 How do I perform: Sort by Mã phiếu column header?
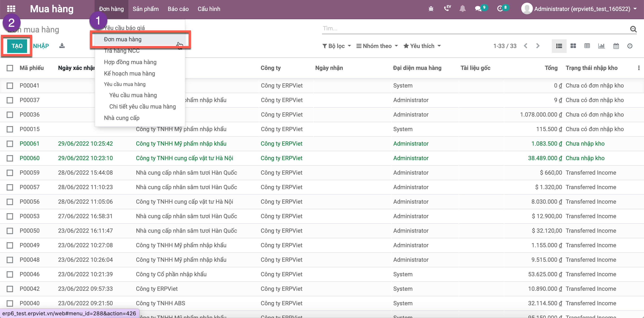click(32, 68)
